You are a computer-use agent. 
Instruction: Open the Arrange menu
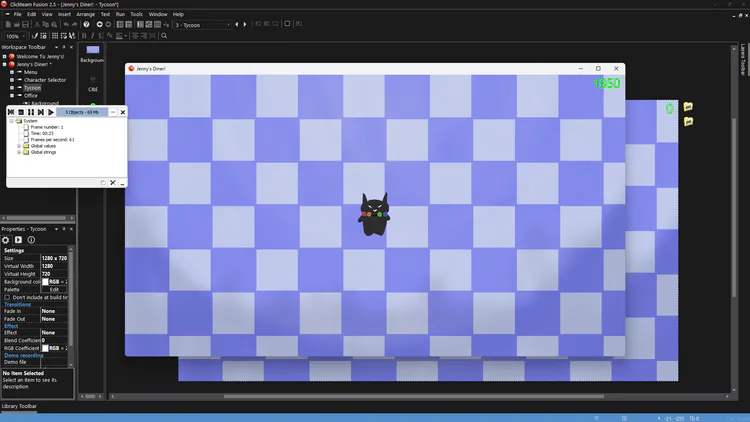pos(86,14)
